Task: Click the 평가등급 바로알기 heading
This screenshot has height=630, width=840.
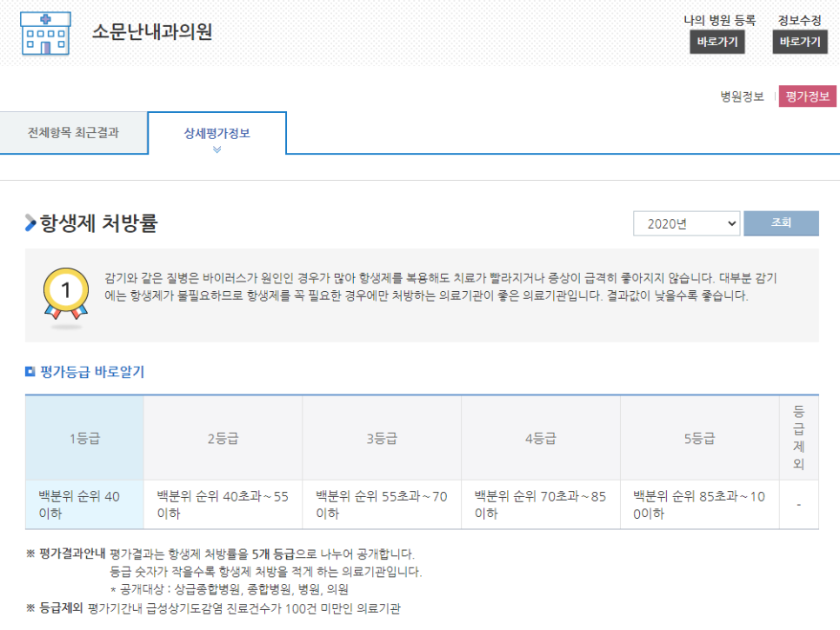Action: (x=92, y=371)
